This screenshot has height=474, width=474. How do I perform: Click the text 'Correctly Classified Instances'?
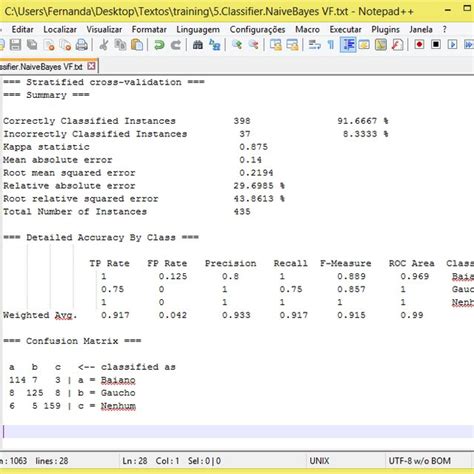(x=89, y=121)
